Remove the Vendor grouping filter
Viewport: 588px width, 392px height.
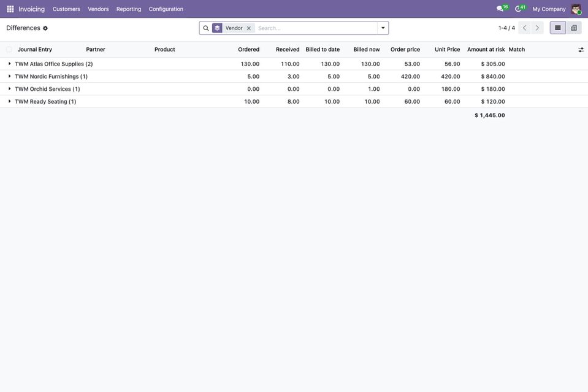[248, 28]
